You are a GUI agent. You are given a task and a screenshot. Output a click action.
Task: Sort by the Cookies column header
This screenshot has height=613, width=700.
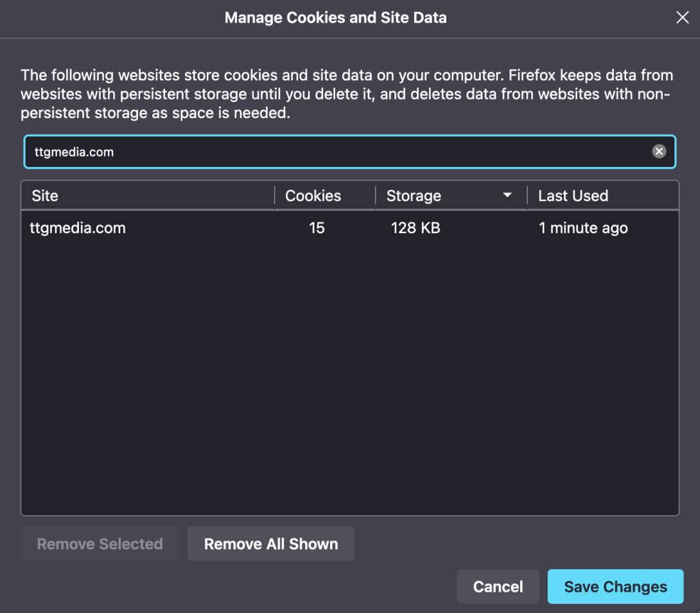pos(313,195)
